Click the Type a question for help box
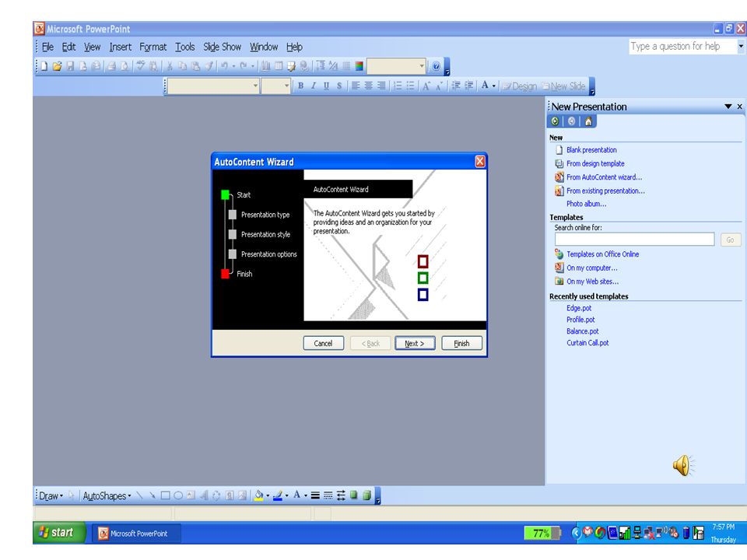This screenshot has width=747, height=560. (x=683, y=46)
